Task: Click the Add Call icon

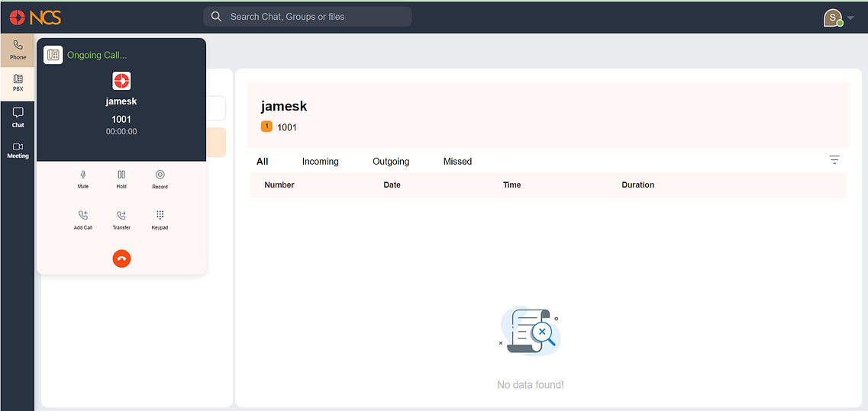Action: pos(83,220)
